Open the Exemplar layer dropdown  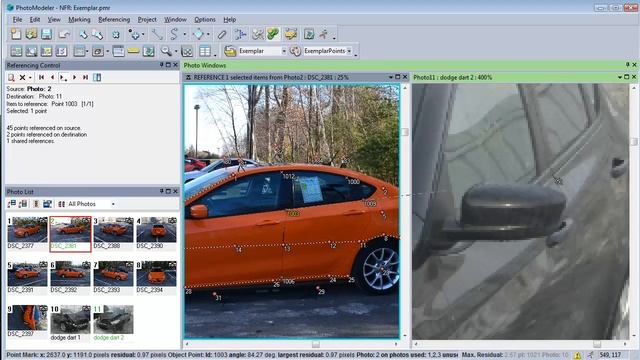pyautogui.click(x=284, y=51)
